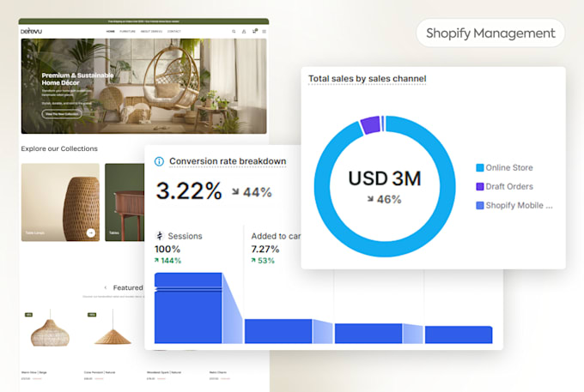The width and height of the screenshot is (584, 392).
Task: Click the USD 3M total value
Action: (x=385, y=178)
